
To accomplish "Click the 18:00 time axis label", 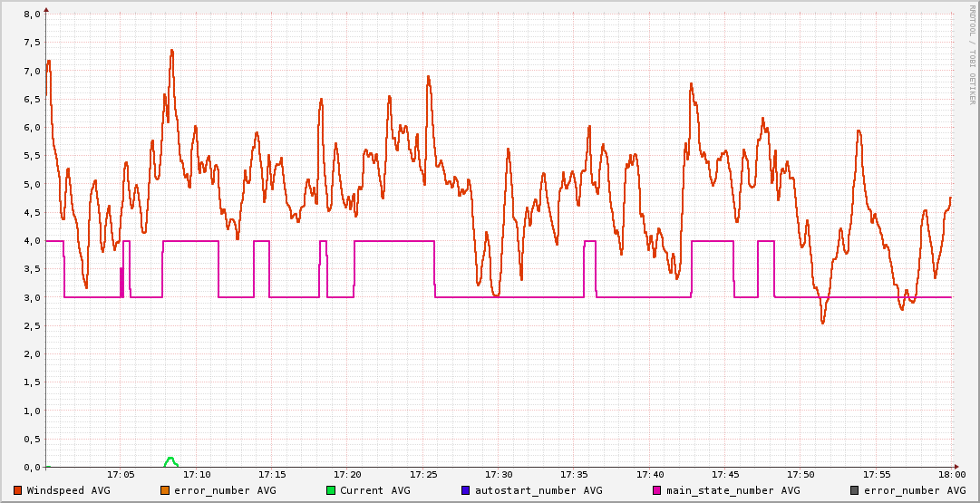I will click(952, 474).
